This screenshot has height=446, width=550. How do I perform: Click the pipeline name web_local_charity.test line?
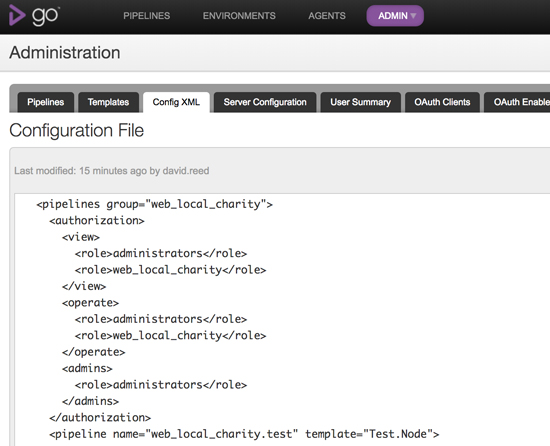244,434
